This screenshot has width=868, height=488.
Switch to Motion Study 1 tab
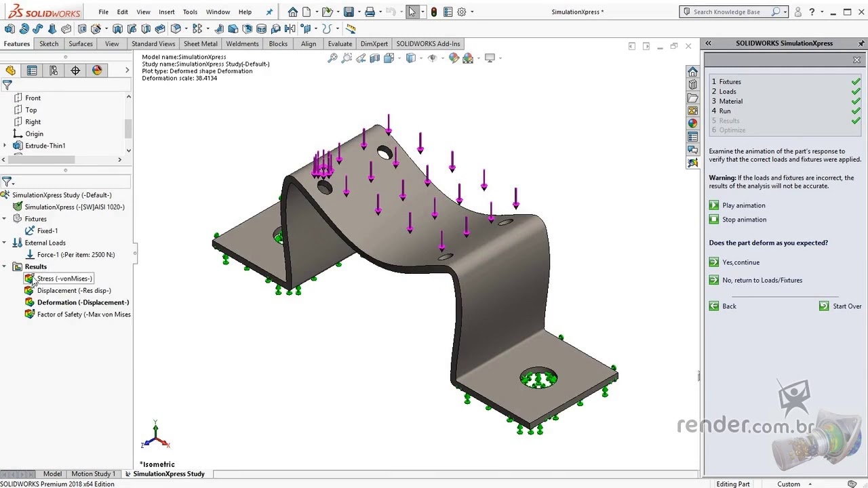[93, 474]
